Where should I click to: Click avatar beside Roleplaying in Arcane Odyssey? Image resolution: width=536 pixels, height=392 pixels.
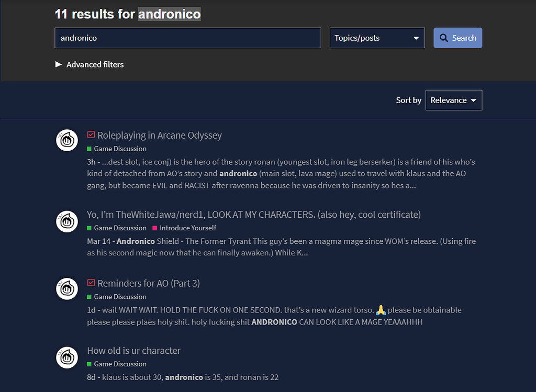click(67, 140)
